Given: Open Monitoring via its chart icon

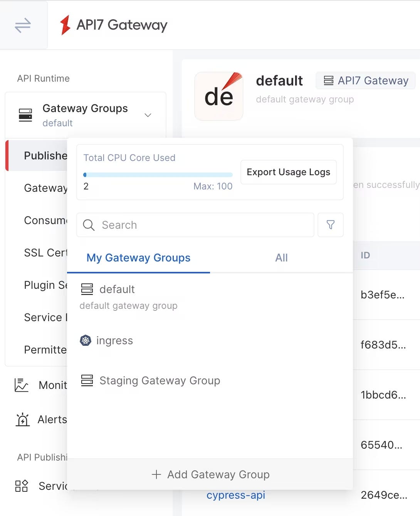Looking at the screenshot, I should [x=21, y=385].
